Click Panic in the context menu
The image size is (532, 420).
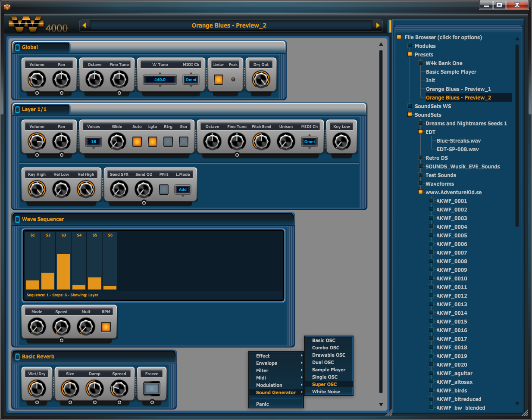click(x=262, y=404)
